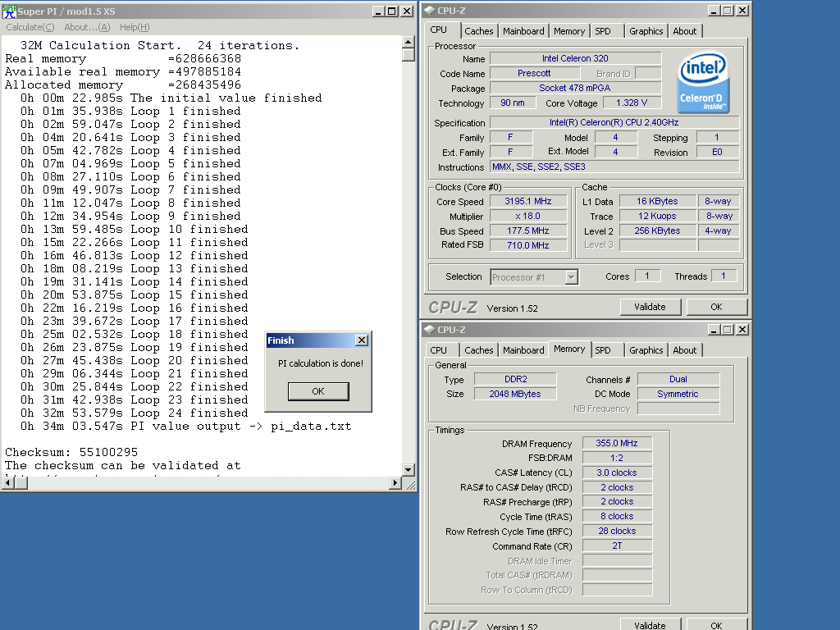Close the lower CPU-Z window
840x630 pixels.
point(742,330)
